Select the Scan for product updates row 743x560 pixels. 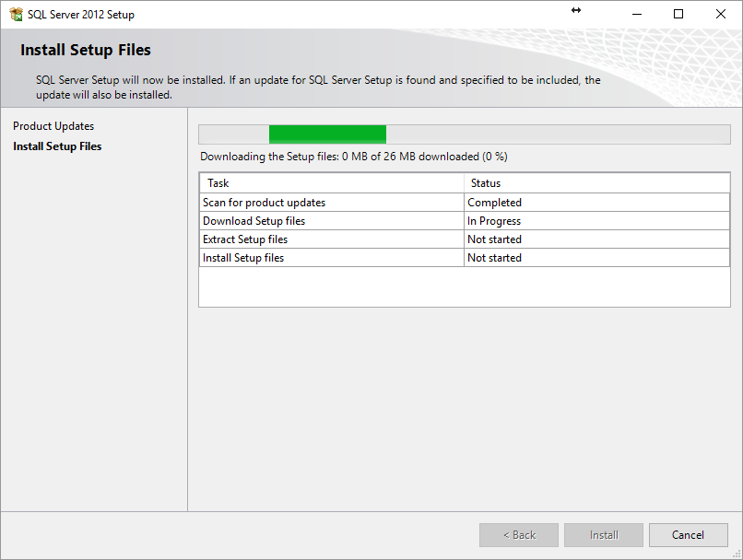465,202
